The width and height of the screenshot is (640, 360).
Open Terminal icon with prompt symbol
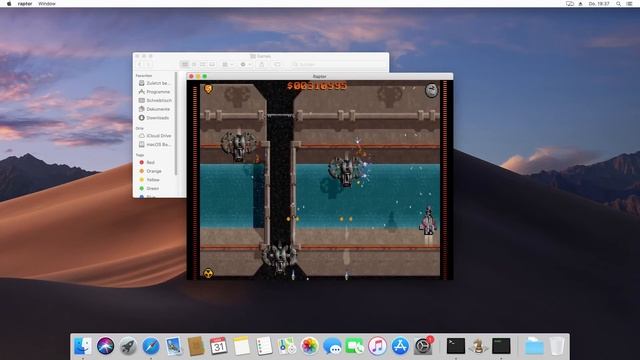point(456,346)
